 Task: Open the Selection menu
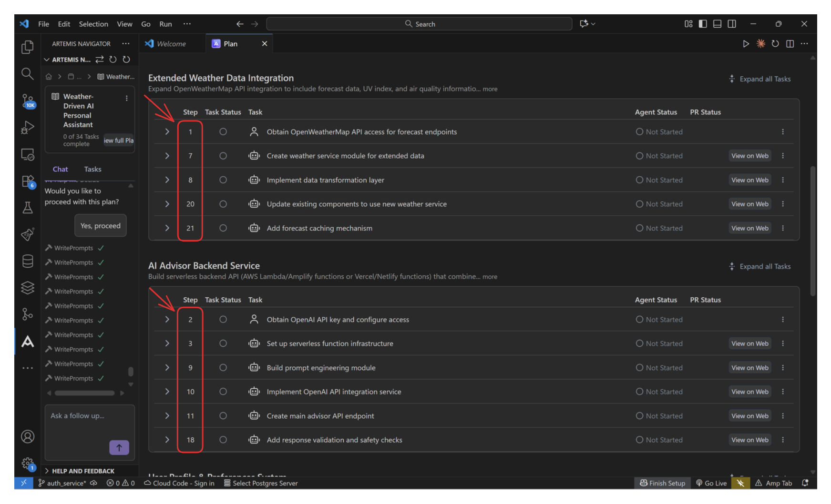coord(93,24)
